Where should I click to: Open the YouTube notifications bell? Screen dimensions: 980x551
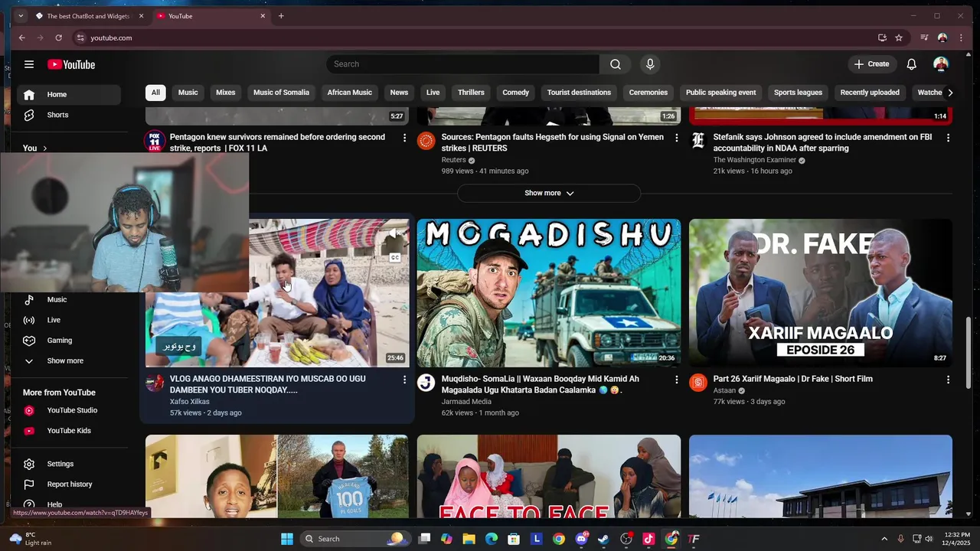pyautogui.click(x=911, y=64)
